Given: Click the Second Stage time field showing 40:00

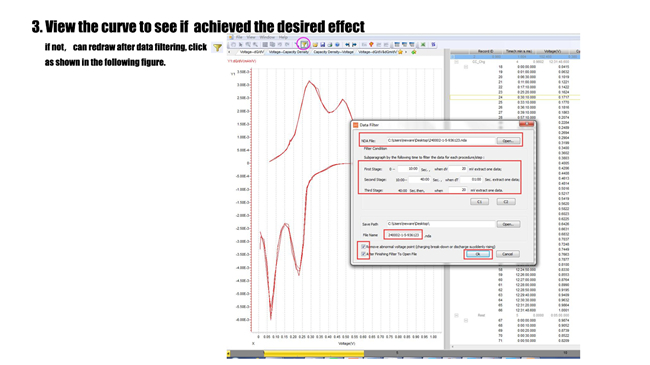Looking at the screenshot, I should coord(420,180).
